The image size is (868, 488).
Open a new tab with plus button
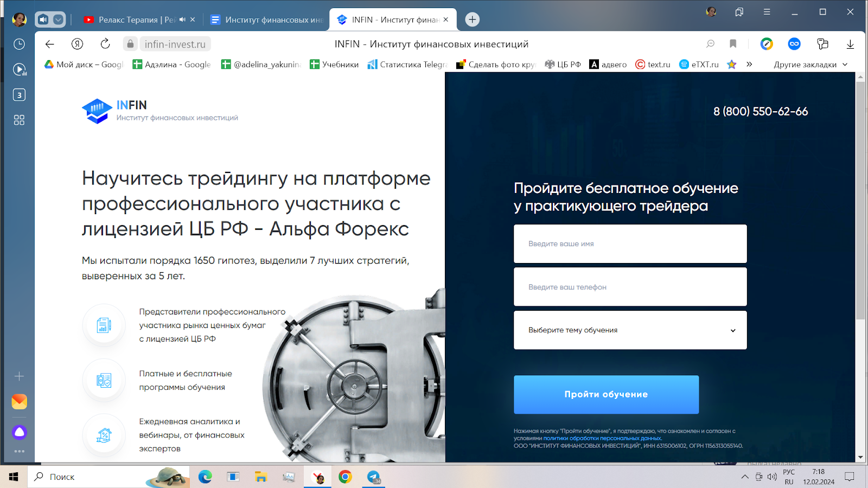473,20
